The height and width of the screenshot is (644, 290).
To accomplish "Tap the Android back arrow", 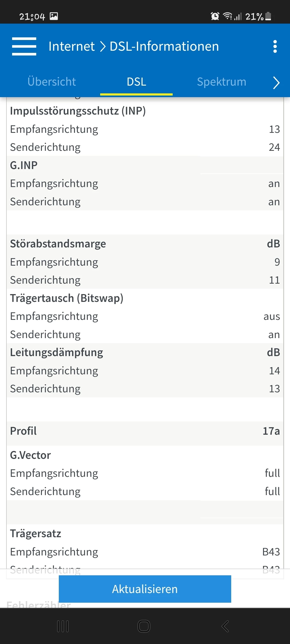I will click(x=225, y=626).
